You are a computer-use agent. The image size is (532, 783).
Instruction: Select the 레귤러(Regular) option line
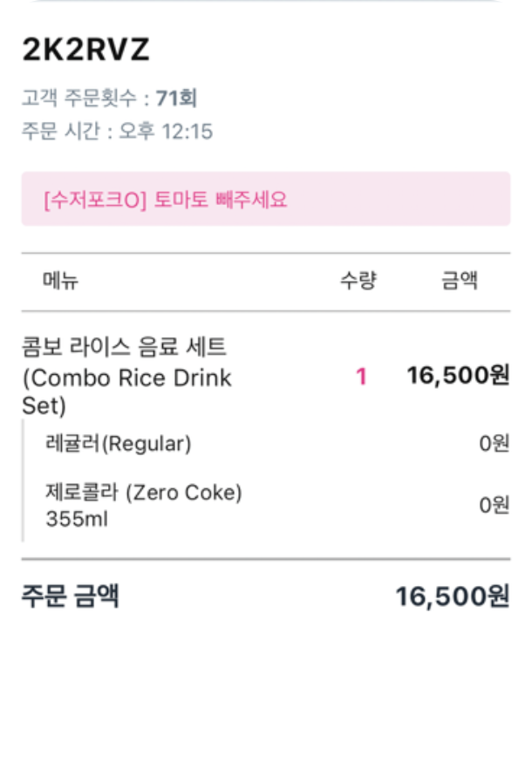pos(118,444)
